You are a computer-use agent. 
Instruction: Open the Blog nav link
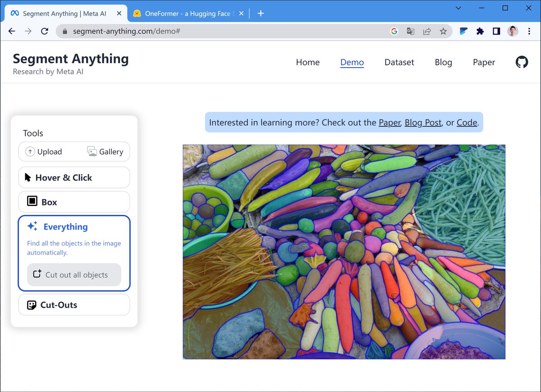tap(443, 62)
